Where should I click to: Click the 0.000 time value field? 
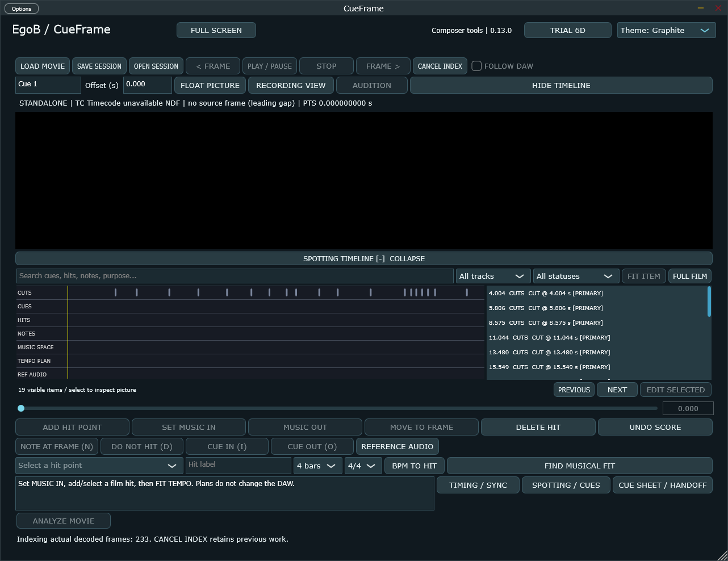(x=688, y=408)
